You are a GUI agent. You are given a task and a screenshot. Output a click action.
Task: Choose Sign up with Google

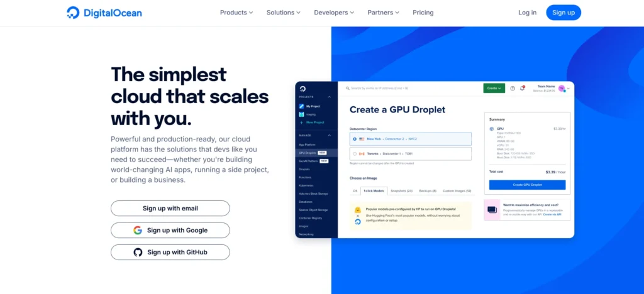(170, 231)
